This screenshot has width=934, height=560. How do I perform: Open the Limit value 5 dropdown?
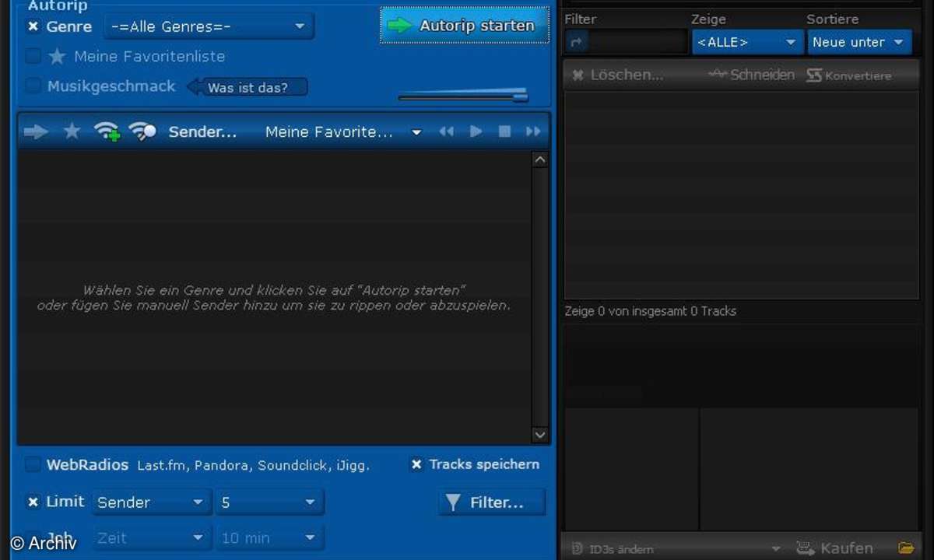pos(269,502)
